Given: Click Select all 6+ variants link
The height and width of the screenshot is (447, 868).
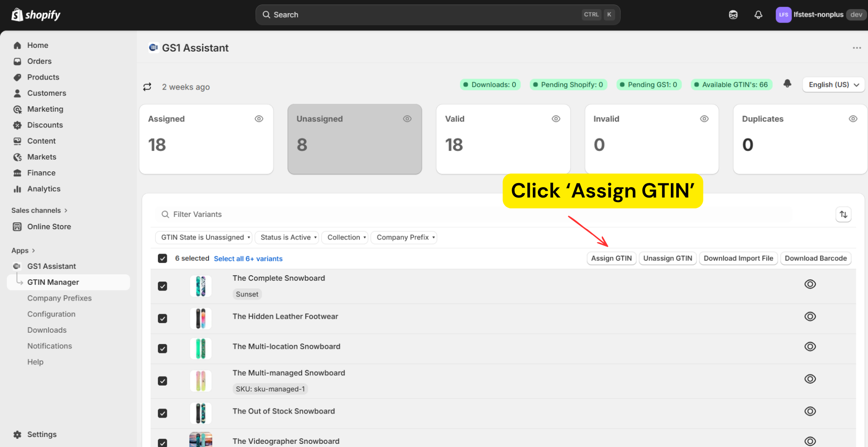Looking at the screenshot, I should coord(248,259).
